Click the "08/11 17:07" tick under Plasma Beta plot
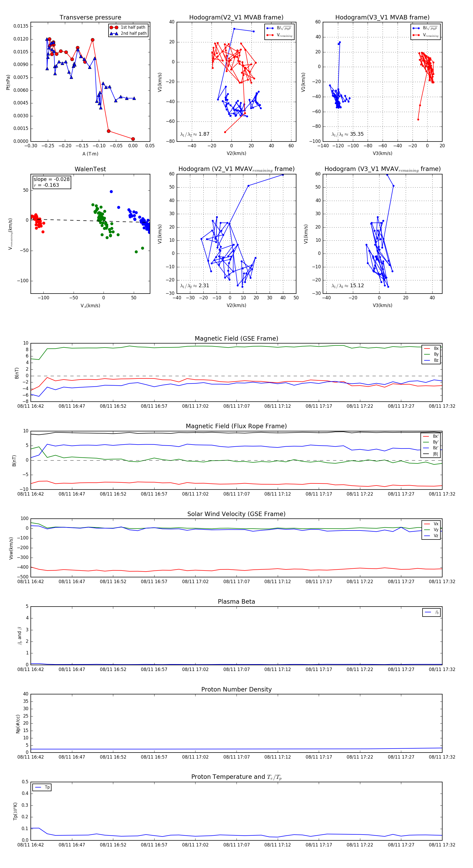 236,669
